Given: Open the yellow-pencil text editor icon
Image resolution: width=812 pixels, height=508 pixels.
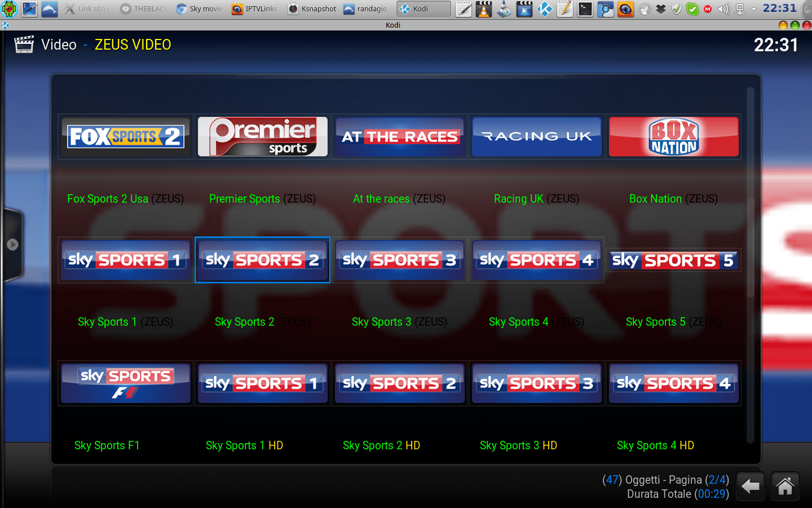Looking at the screenshot, I should pyautogui.click(x=565, y=8).
